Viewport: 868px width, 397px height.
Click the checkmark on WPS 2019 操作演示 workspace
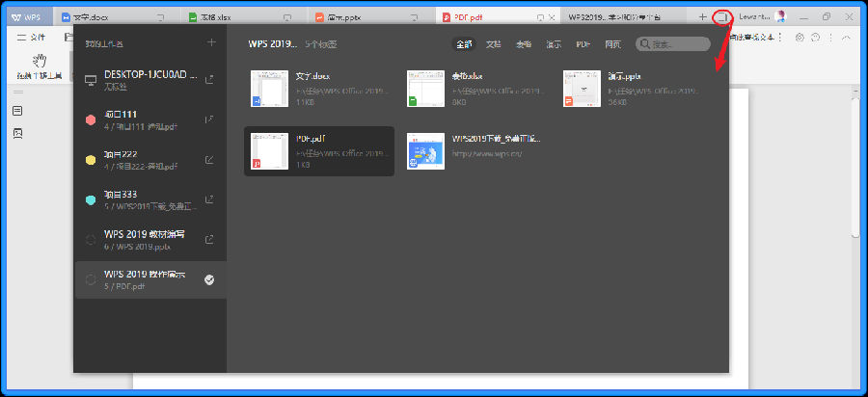[x=210, y=279]
